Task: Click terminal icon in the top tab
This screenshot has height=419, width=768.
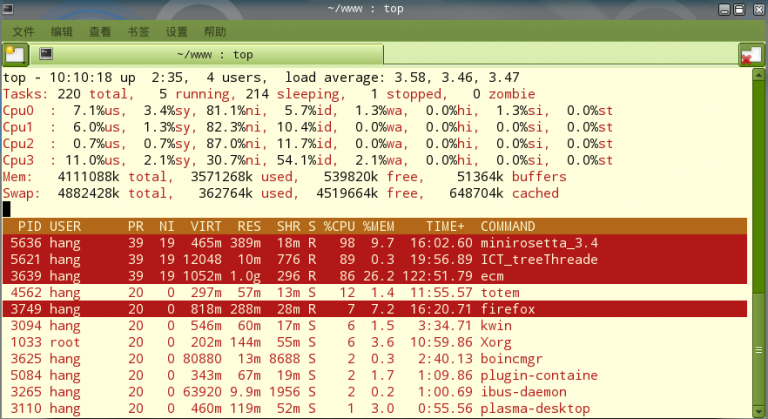Action: tap(46, 53)
